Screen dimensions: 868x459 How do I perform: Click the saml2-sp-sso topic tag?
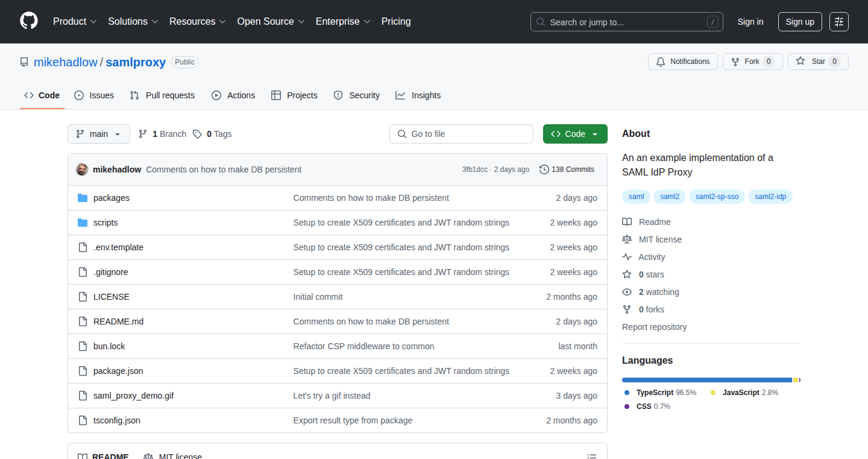click(717, 197)
